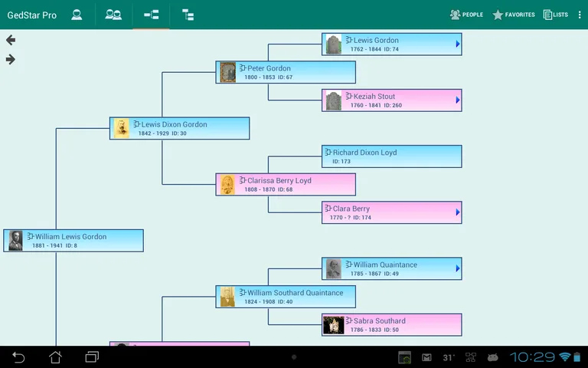The width and height of the screenshot is (588, 368).
Task: Expand ancestors of Lewis Gordon
Action: [x=458, y=44]
